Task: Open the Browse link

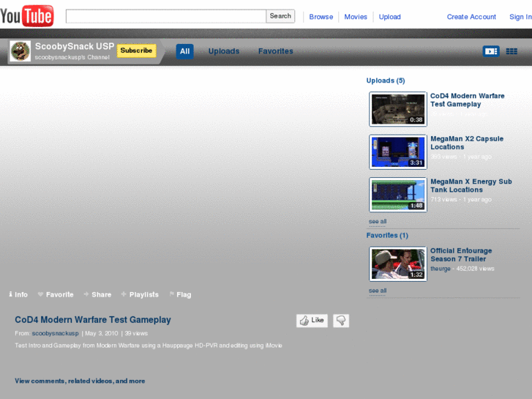Action: [x=321, y=17]
